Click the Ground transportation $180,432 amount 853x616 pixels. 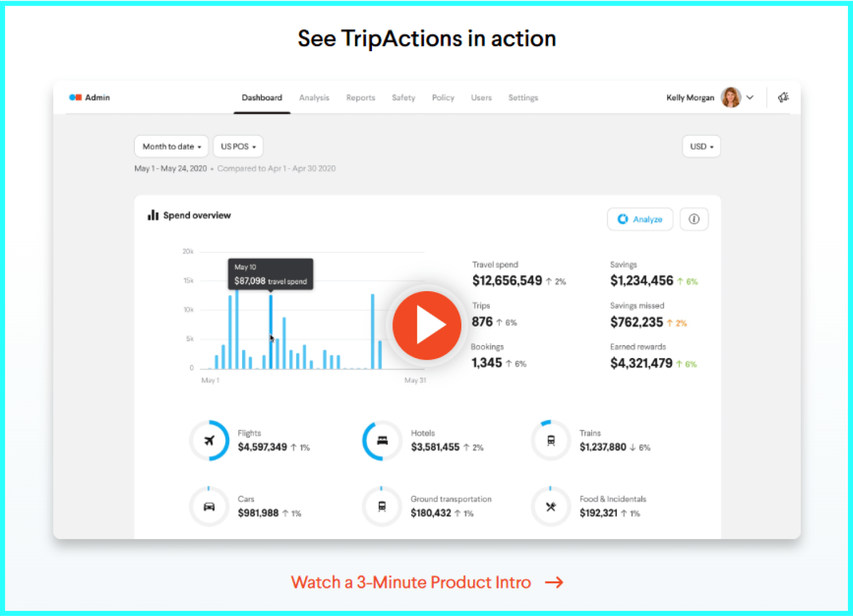430,513
